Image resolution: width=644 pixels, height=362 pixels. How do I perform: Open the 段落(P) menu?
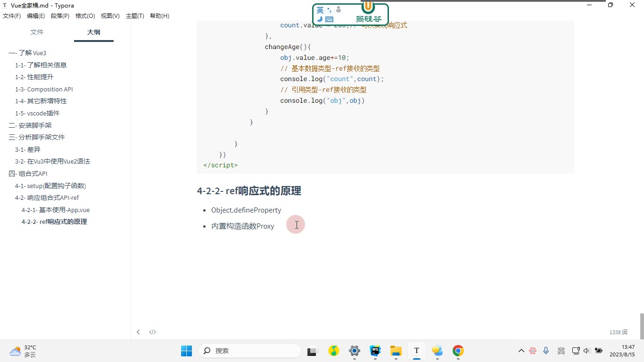(60, 16)
